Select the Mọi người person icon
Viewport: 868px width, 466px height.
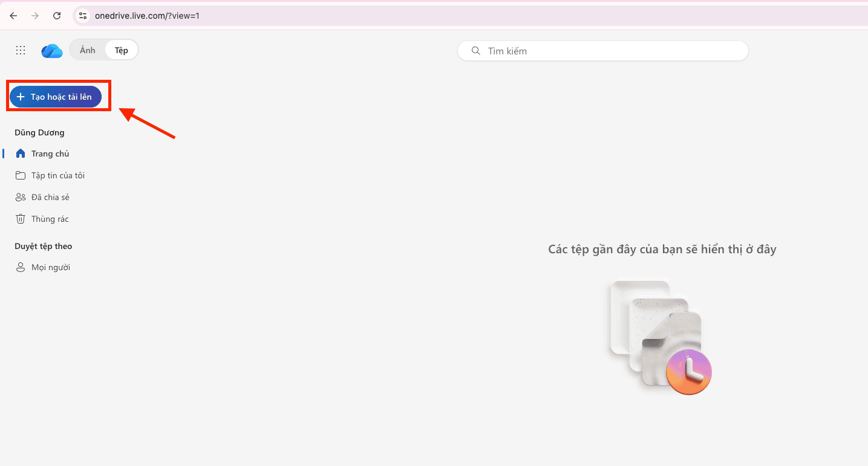21,267
